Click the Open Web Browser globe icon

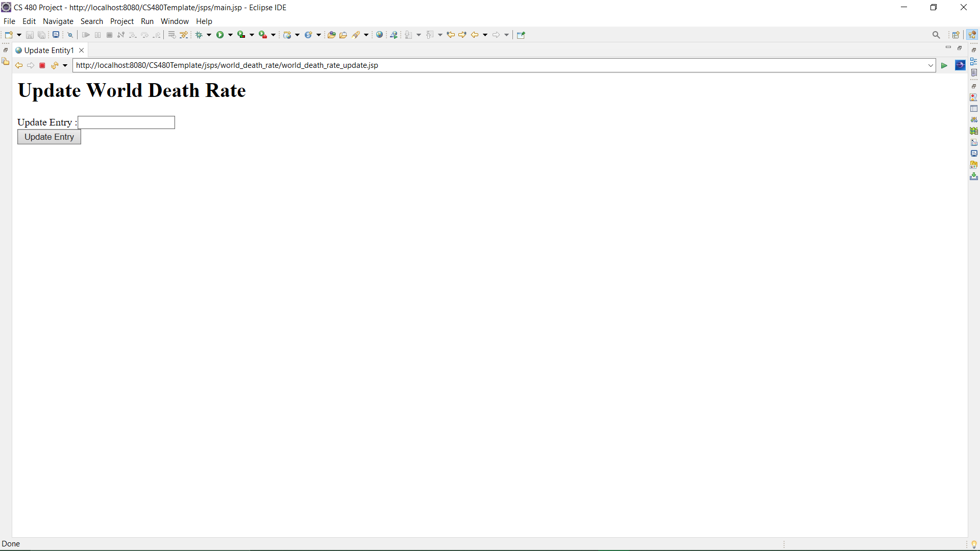coord(379,35)
